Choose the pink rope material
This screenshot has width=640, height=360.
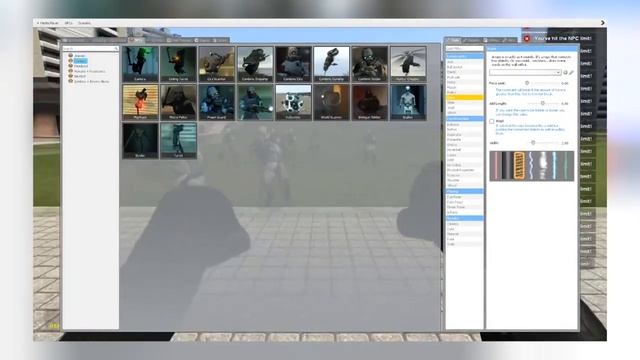tap(496, 166)
